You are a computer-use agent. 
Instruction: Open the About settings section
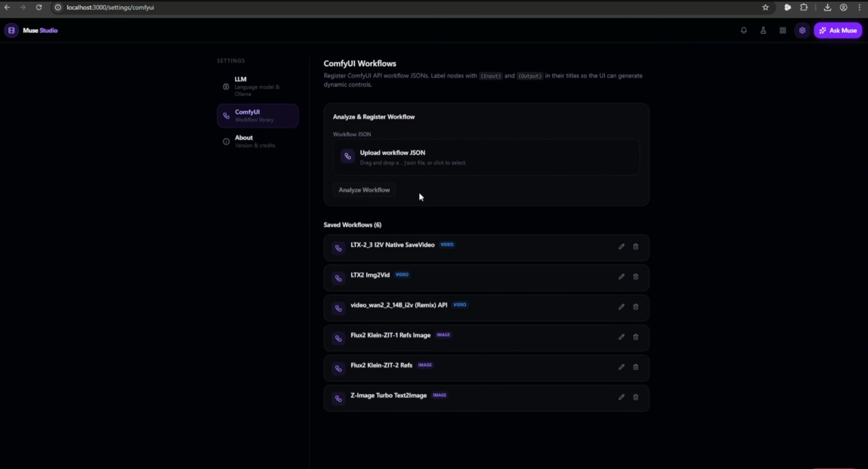(x=257, y=141)
